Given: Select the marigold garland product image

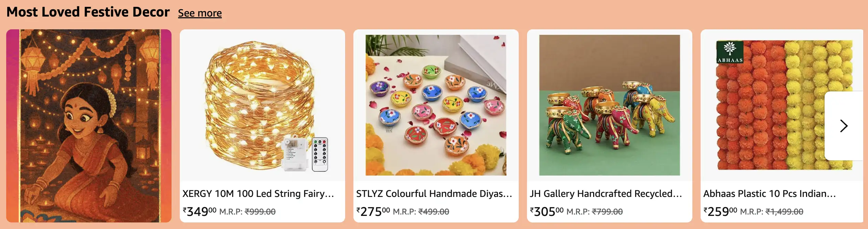Looking at the screenshot, I should pyautogui.click(x=784, y=105).
